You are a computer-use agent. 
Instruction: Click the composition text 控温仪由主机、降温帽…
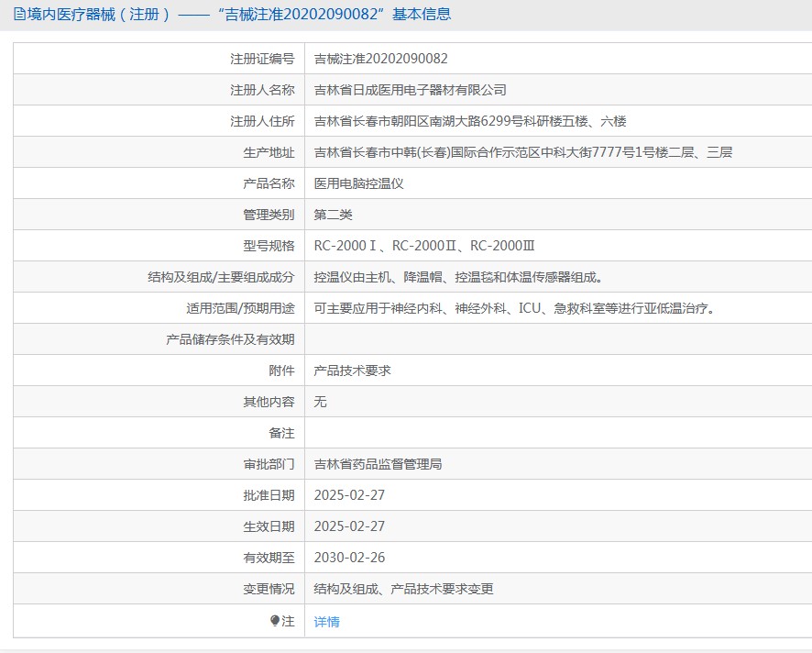coord(458,277)
